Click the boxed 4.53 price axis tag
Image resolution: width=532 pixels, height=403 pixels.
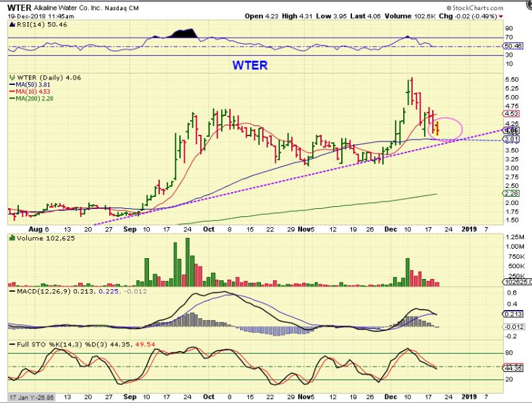pyautogui.click(x=512, y=114)
